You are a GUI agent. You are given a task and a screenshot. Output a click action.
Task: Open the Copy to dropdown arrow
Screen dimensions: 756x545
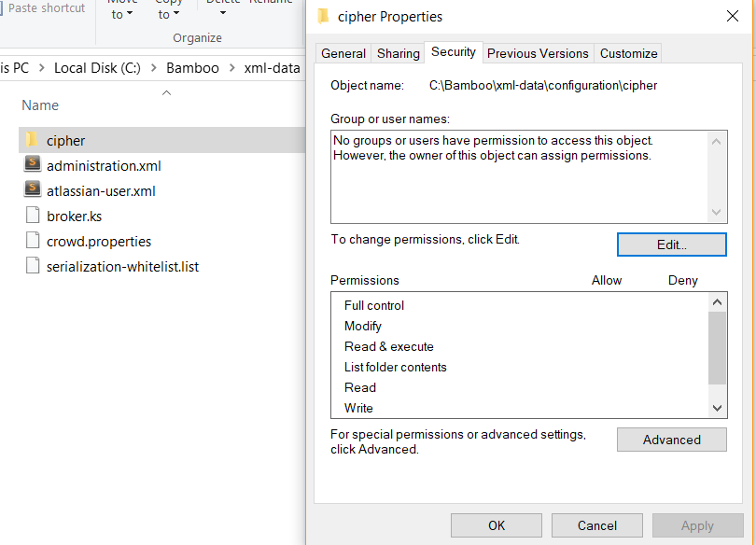tap(176, 13)
